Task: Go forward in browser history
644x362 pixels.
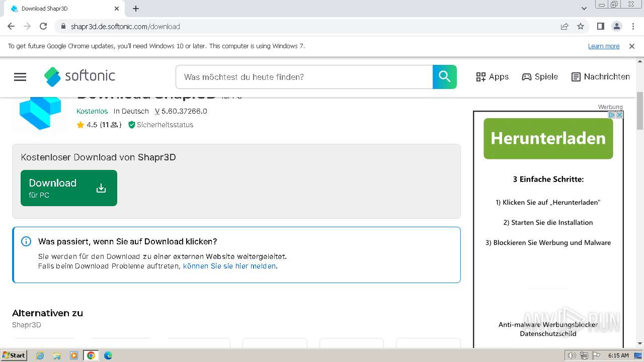Action: pos(27,26)
